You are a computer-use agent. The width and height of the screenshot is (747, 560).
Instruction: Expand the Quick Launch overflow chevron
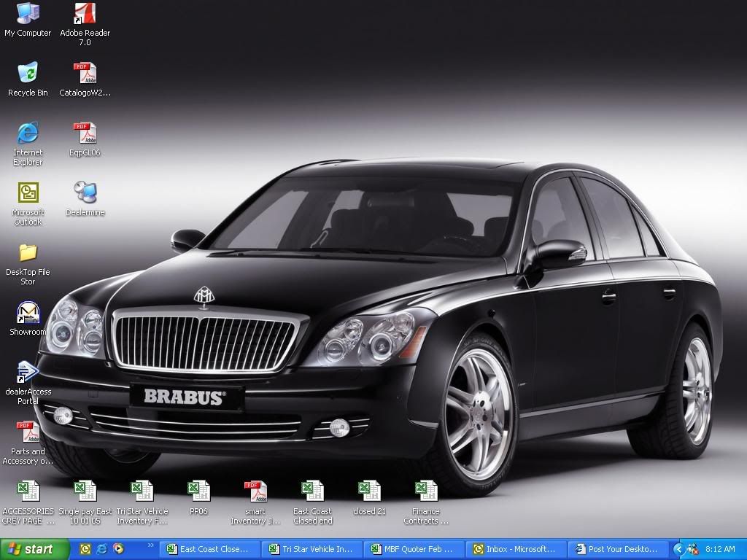click(151, 545)
